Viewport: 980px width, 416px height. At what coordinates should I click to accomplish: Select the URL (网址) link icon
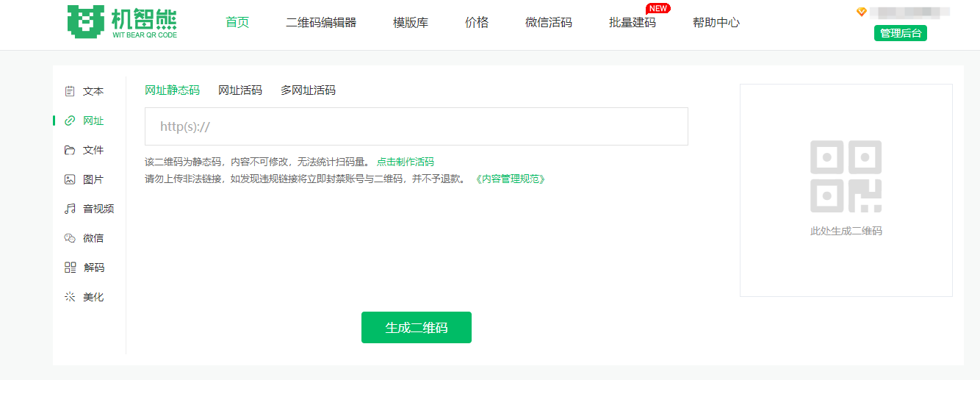[x=70, y=121]
